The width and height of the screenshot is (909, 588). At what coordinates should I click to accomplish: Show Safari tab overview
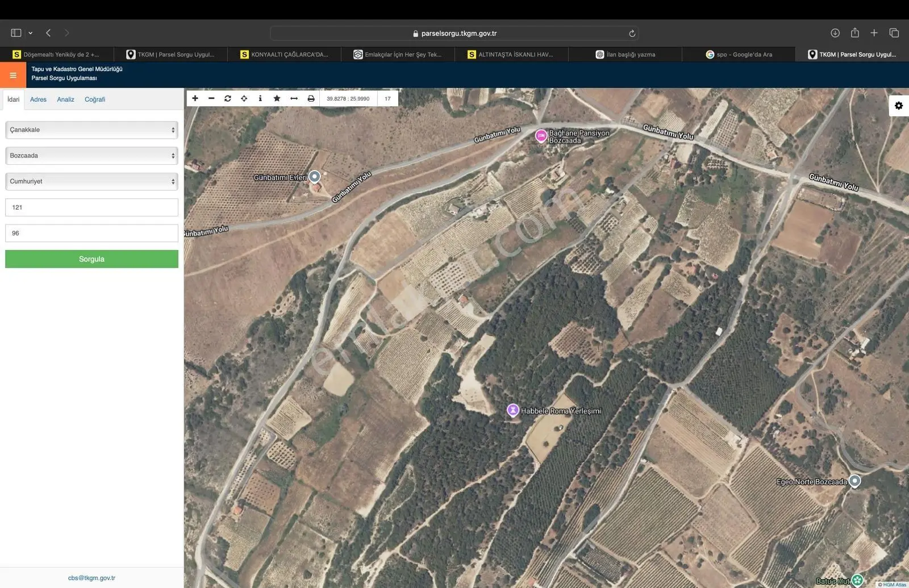tap(894, 33)
